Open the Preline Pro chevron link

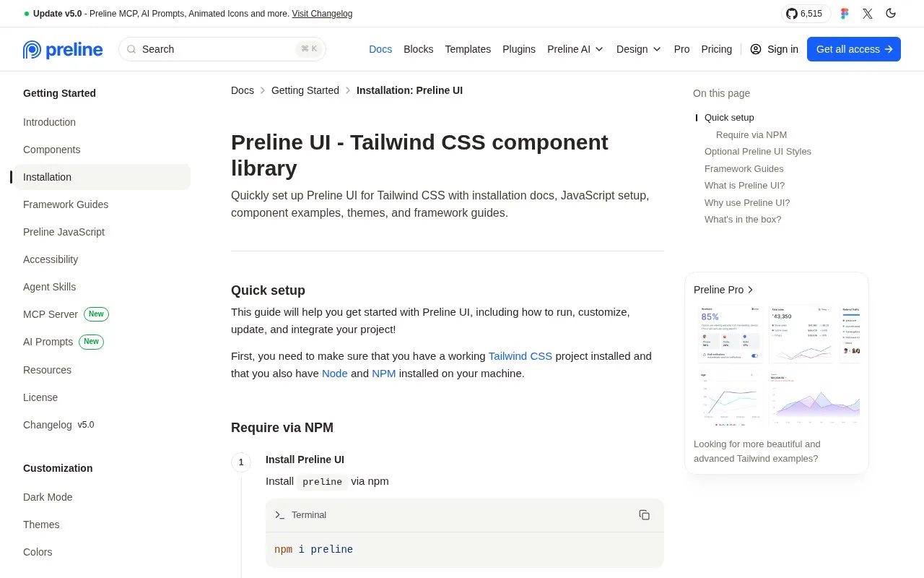click(x=724, y=290)
